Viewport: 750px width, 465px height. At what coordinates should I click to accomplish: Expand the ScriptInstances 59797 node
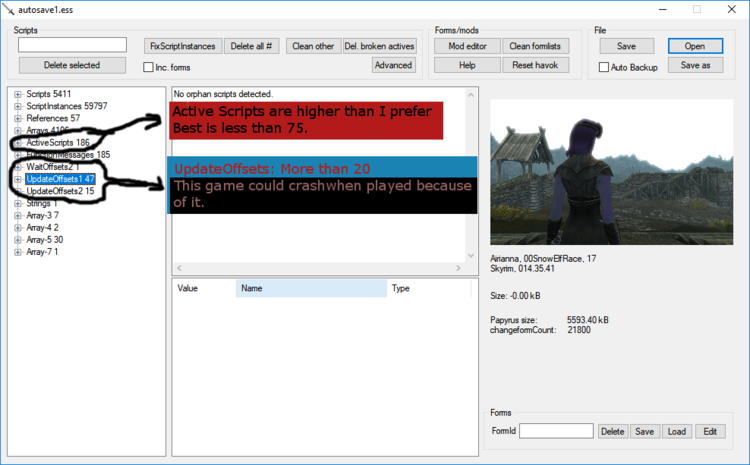tap(18, 106)
